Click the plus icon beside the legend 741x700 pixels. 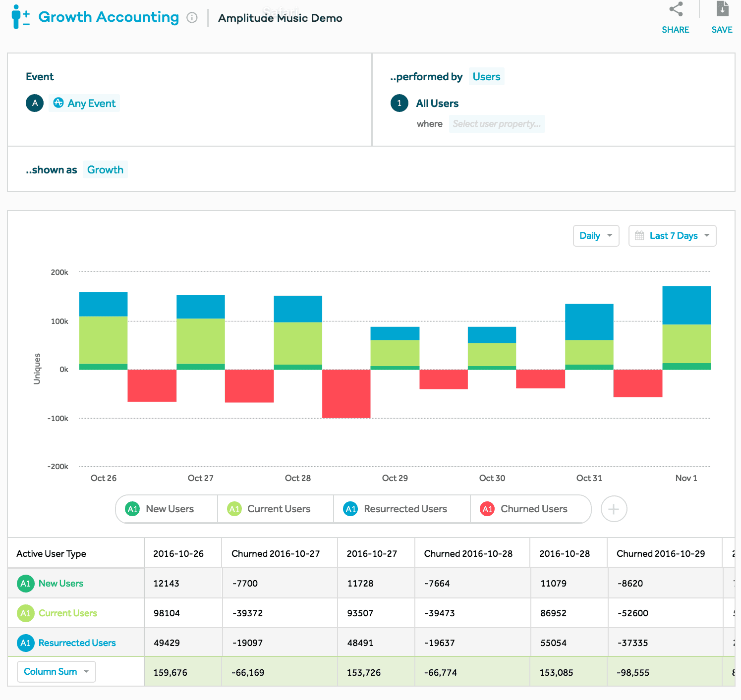(614, 509)
